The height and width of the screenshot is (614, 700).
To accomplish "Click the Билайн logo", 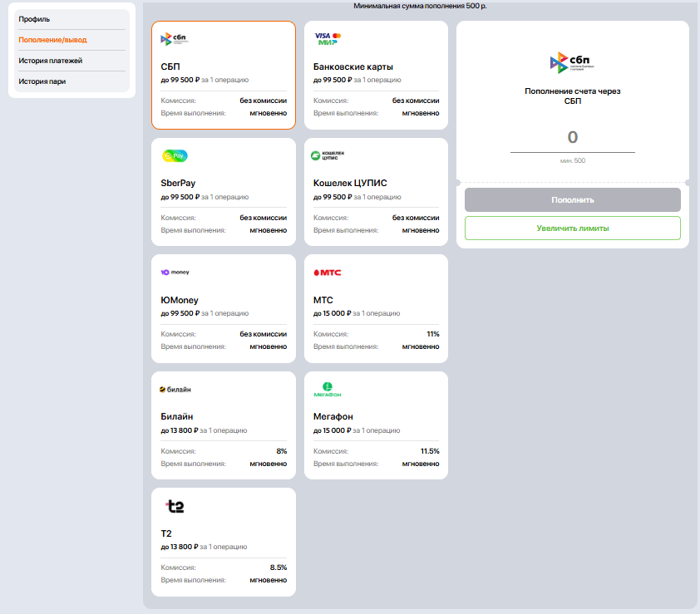I will coord(175,389).
